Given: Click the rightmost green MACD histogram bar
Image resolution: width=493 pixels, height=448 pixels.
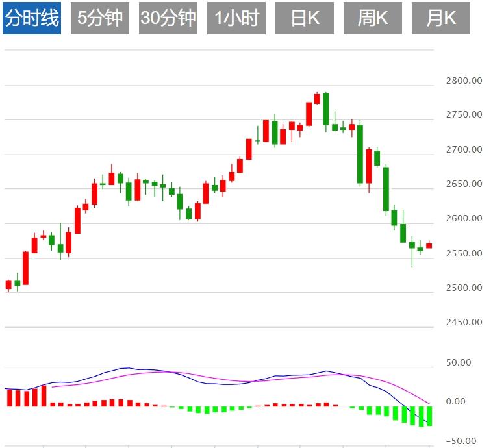Looking at the screenshot, I should point(429,416).
